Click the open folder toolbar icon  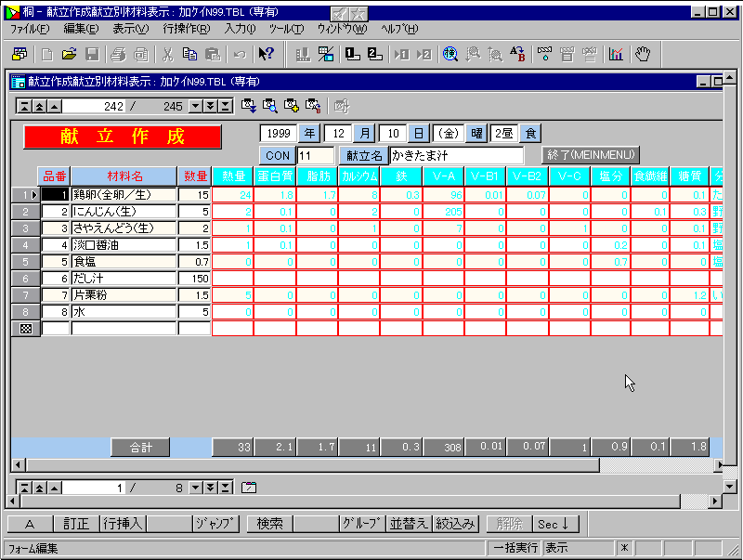pos(69,54)
